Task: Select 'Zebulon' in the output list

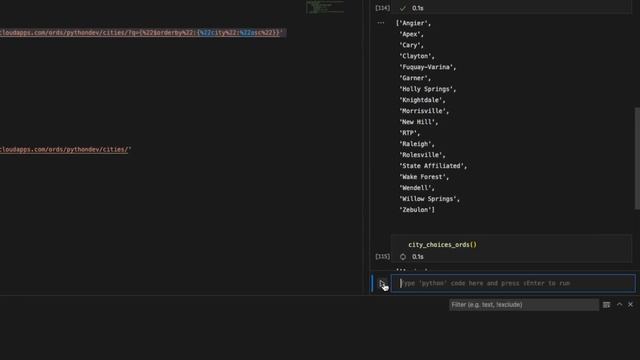Action: click(415, 210)
